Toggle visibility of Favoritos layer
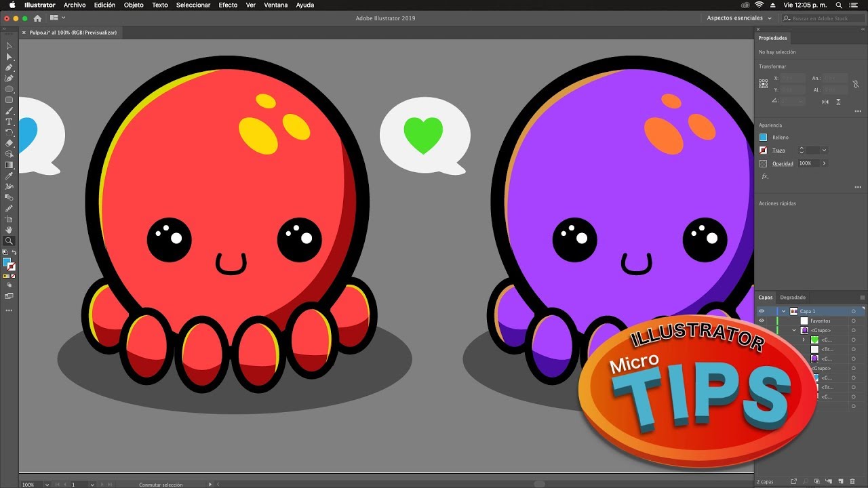The height and width of the screenshot is (488, 868). (762, 321)
